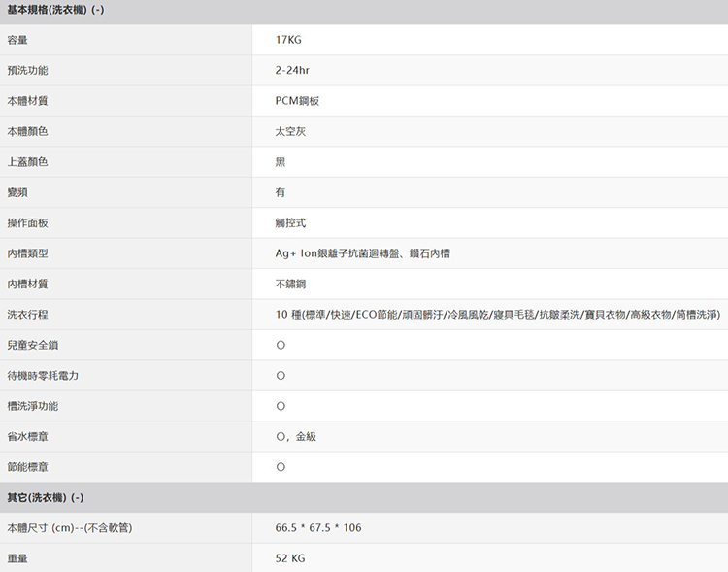Click the 66.5 * 67.5 * 106 dimensions value
The width and height of the screenshot is (728, 572).
318,528
